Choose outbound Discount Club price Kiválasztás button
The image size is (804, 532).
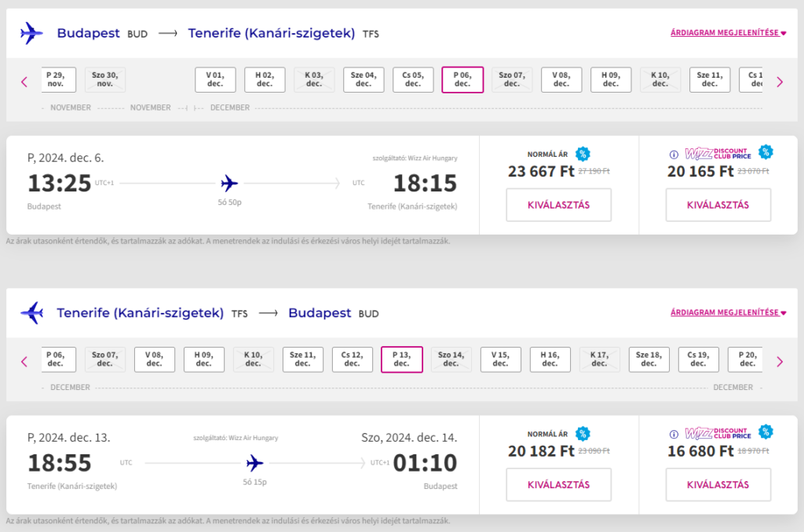[x=718, y=205]
